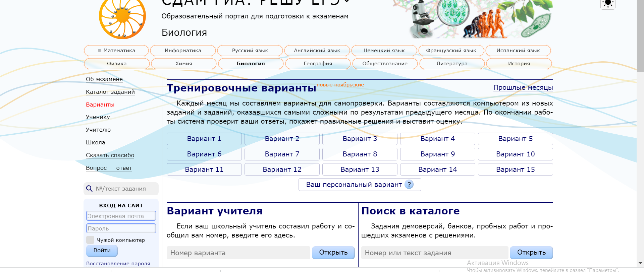Switch to Французский язык subject
Screen dimensions: 644x272
click(451, 51)
